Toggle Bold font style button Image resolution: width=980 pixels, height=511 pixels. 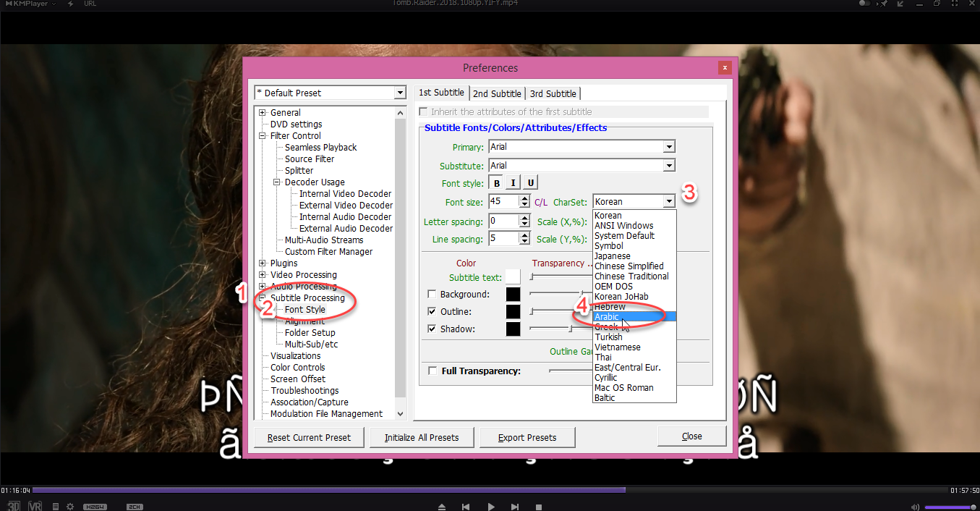tap(497, 183)
